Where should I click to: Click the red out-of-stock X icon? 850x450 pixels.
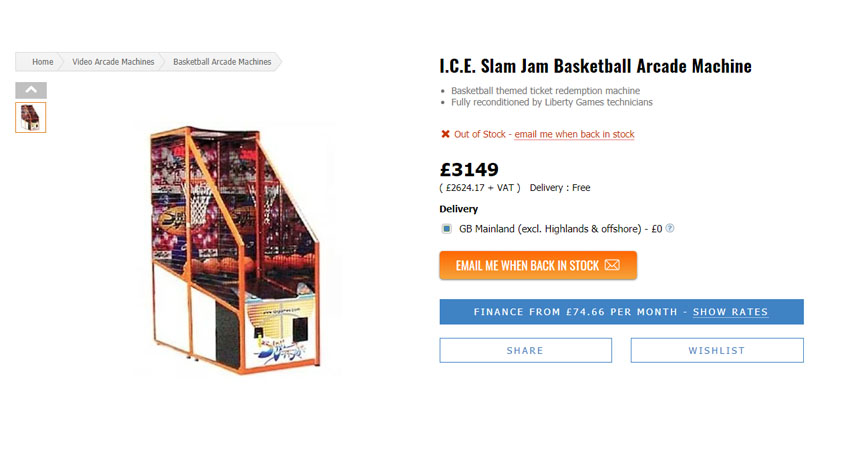click(445, 134)
